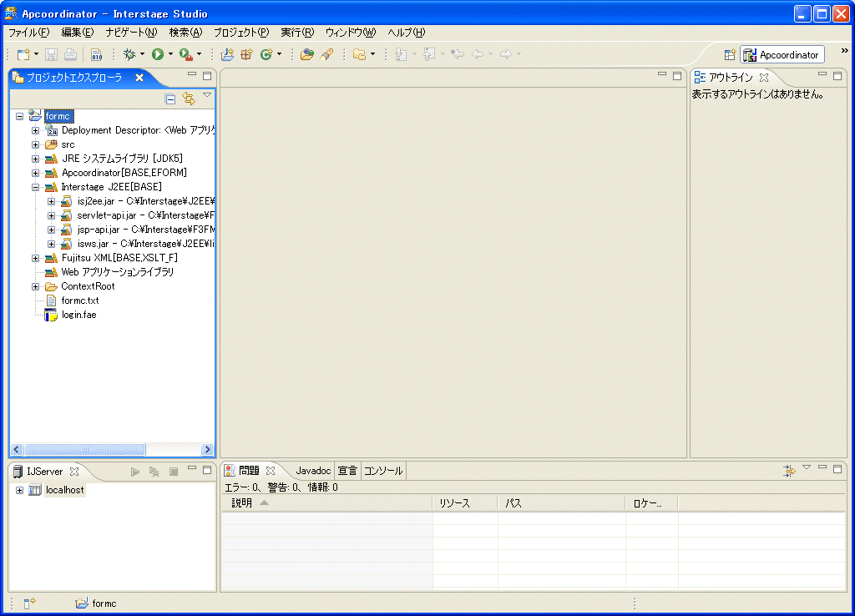Open 編集(E) menu
The image size is (855, 616).
coord(78,33)
